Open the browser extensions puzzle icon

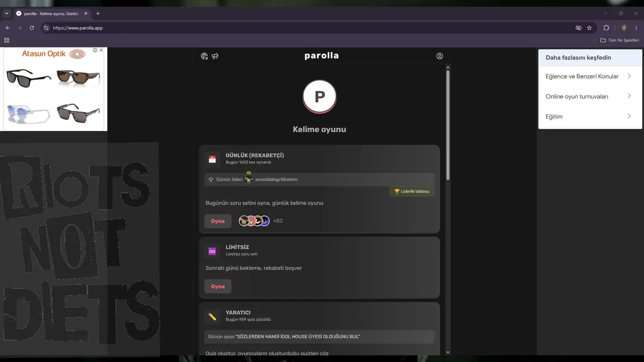[x=606, y=28]
